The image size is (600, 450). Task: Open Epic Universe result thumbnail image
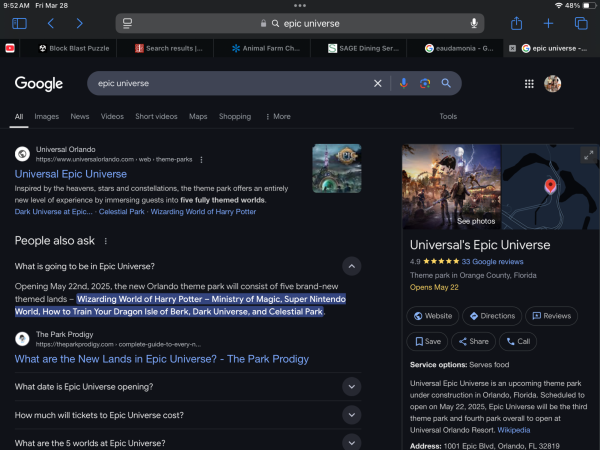pyautogui.click(x=337, y=168)
